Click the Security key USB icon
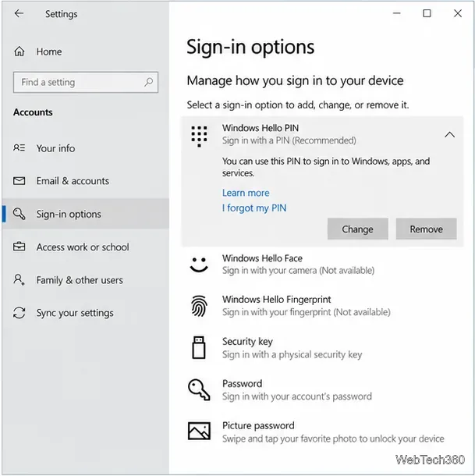This screenshot has height=476, width=475. (199, 347)
